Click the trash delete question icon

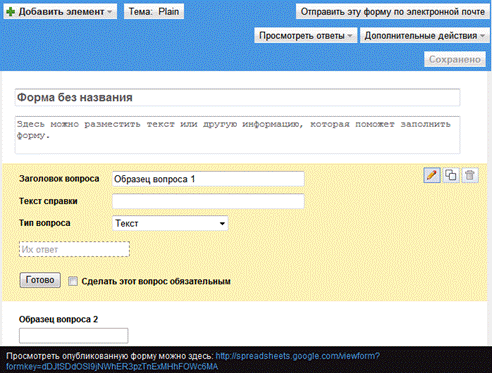click(x=470, y=175)
